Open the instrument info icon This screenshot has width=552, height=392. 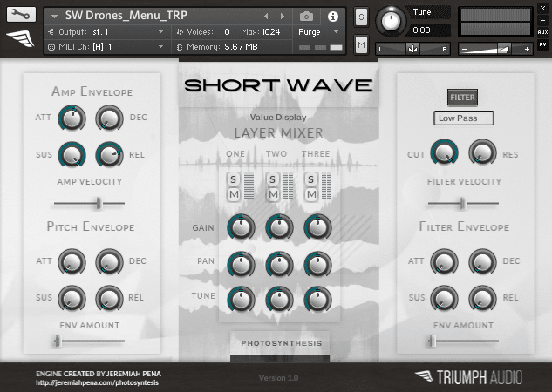(x=332, y=17)
